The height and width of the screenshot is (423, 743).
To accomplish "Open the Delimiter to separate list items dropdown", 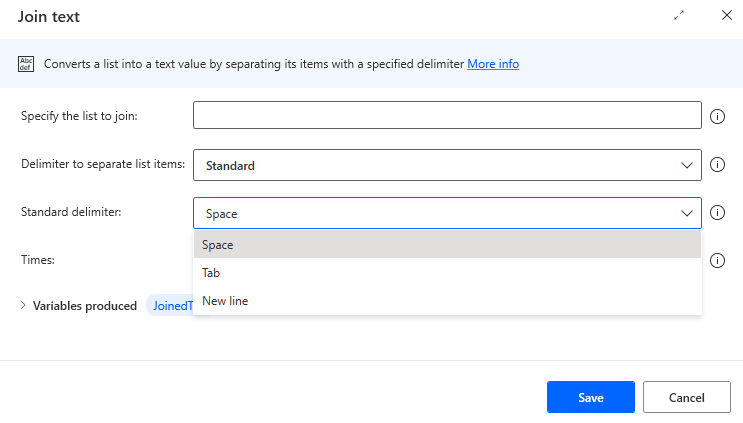I will pos(447,165).
